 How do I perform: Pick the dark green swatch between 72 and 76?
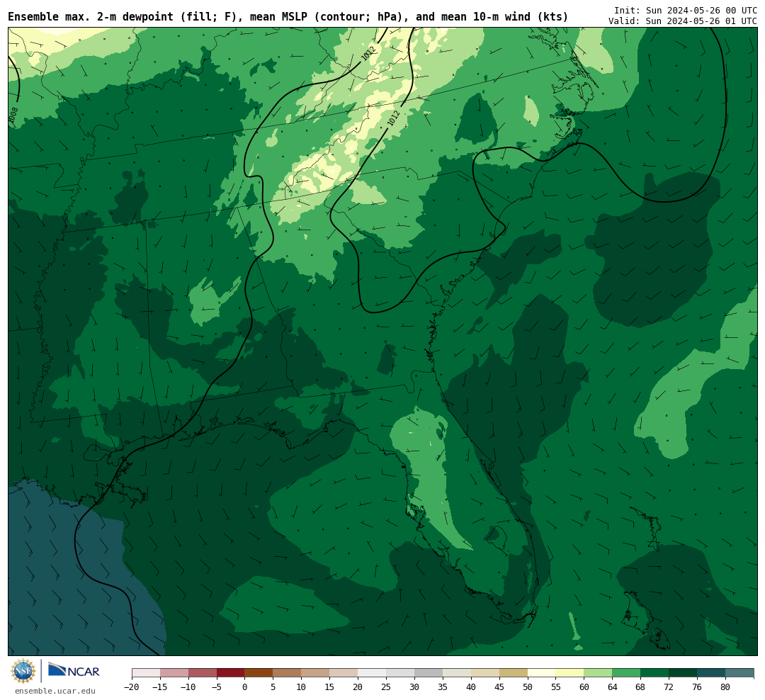pos(684,673)
